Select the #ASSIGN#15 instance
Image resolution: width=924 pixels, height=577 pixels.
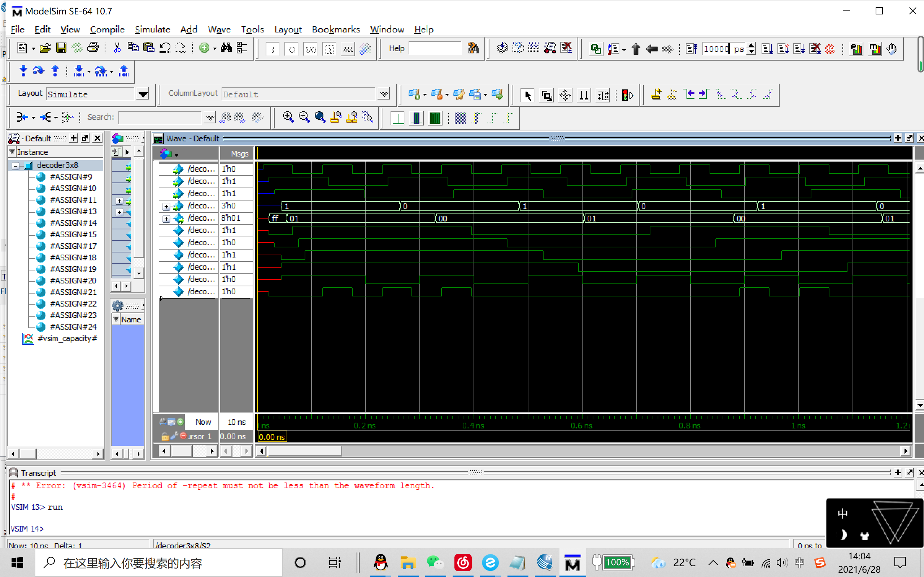73,234
